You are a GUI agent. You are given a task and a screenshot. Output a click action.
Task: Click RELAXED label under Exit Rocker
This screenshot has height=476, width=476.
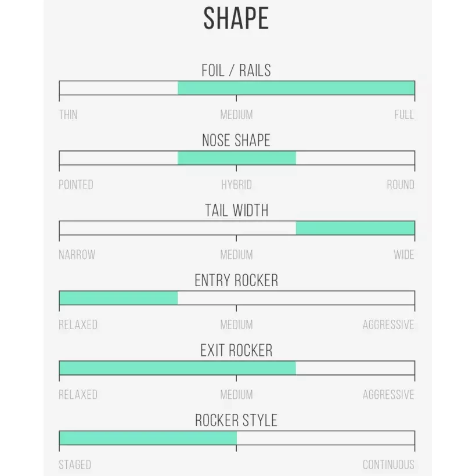point(78,395)
